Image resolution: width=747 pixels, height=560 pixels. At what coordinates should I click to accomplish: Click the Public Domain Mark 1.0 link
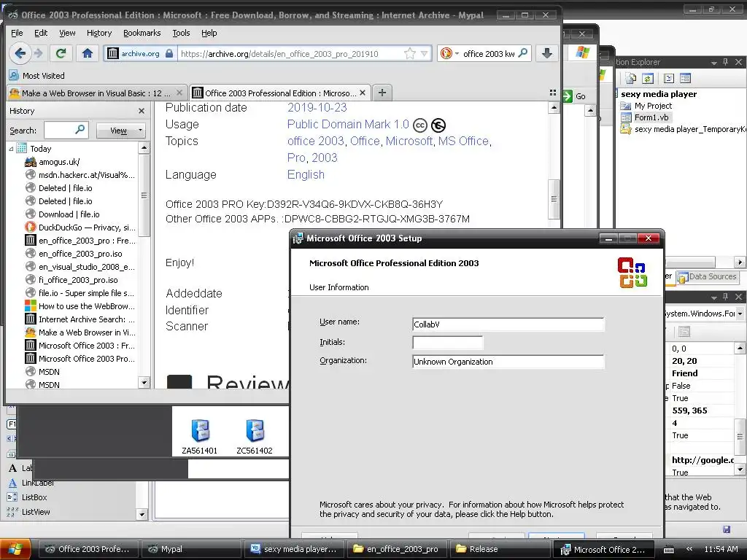pos(348,124)
